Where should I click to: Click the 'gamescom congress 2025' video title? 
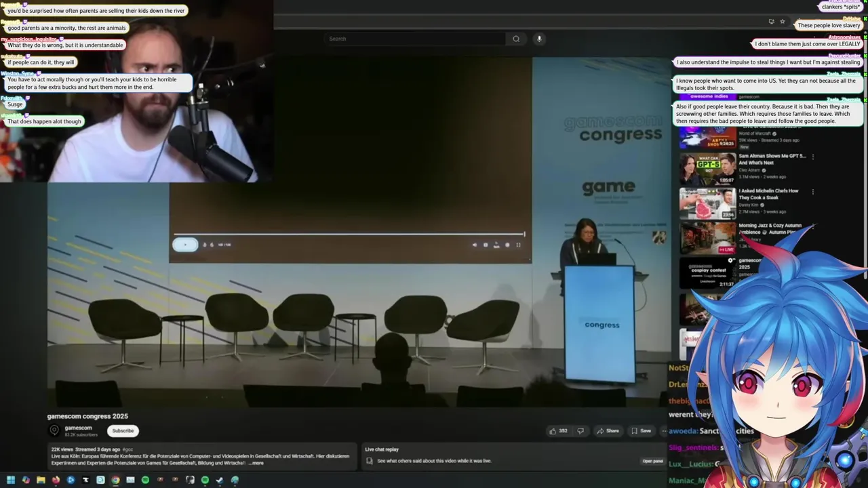coord(87,416)
